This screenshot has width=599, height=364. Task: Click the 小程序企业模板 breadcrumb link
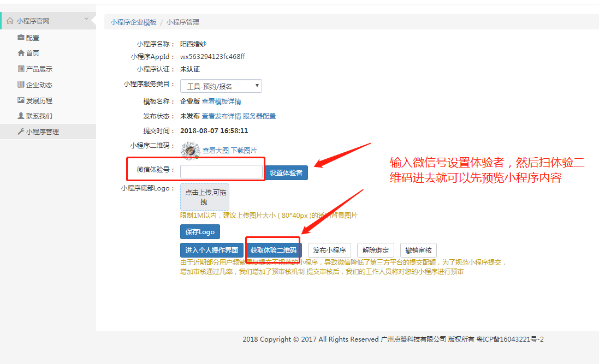point(133,22)
